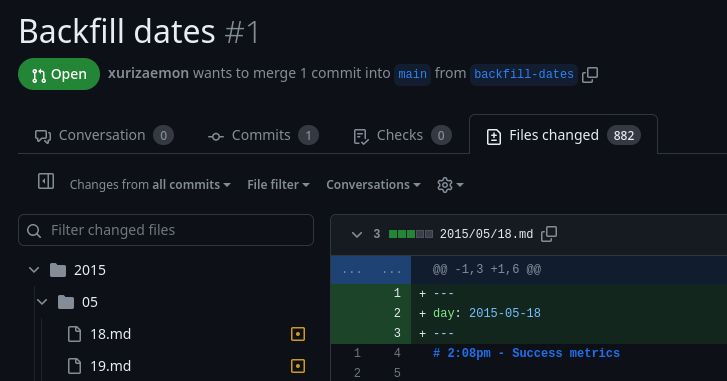Click the 05 folder icon

(66, 302)
